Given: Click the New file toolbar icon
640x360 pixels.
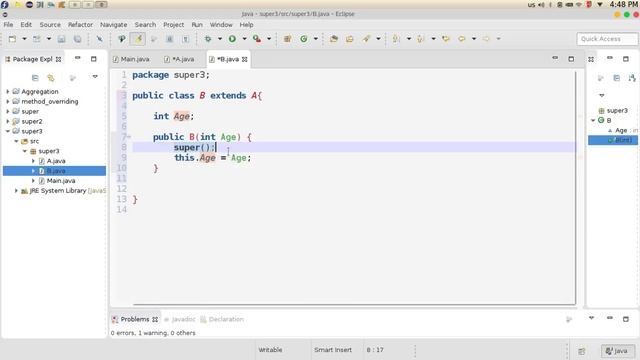Looking at the screenshot, I should tap(12, 39).
